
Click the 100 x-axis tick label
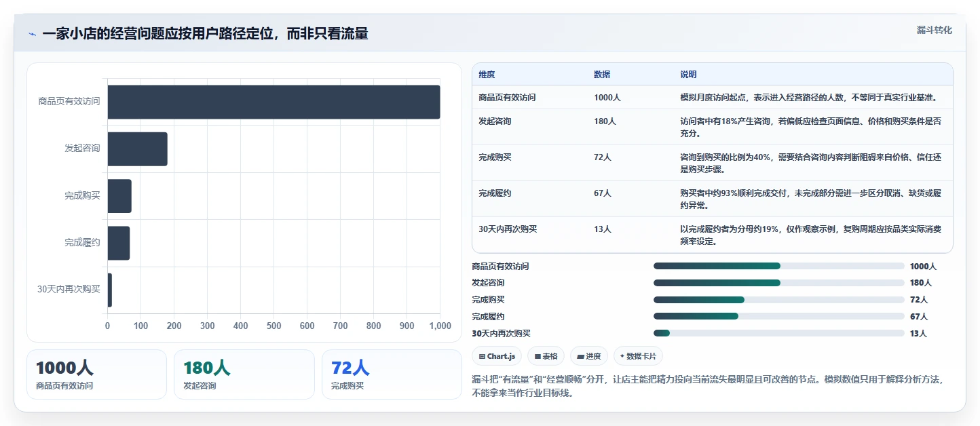click(x=140, y=326)
